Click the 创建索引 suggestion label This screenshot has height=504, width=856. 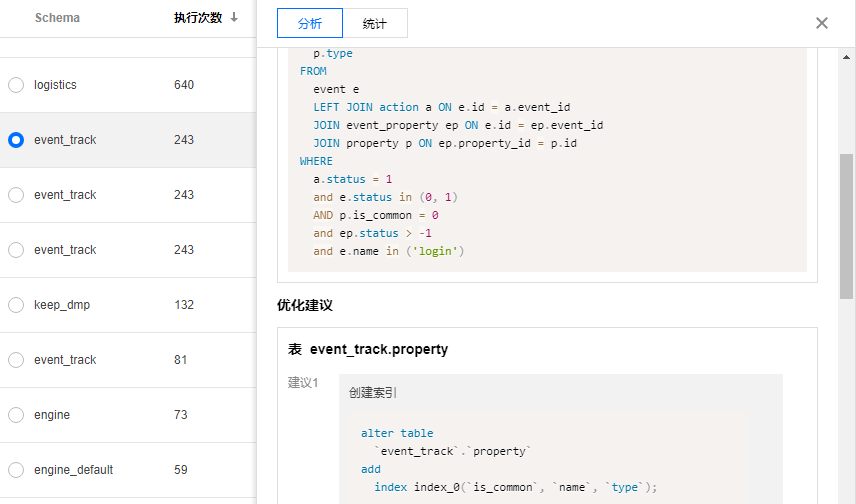point(372,393)
